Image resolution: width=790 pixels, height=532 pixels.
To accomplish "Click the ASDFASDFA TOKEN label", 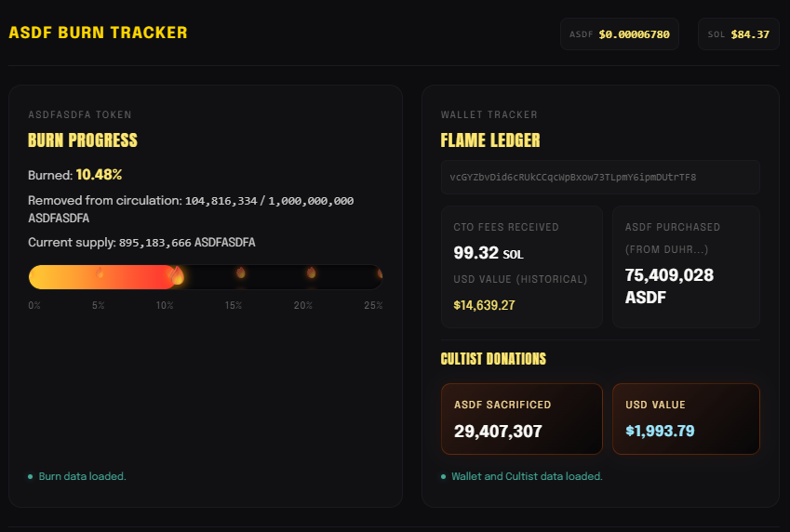I will [x=80, y=115].
